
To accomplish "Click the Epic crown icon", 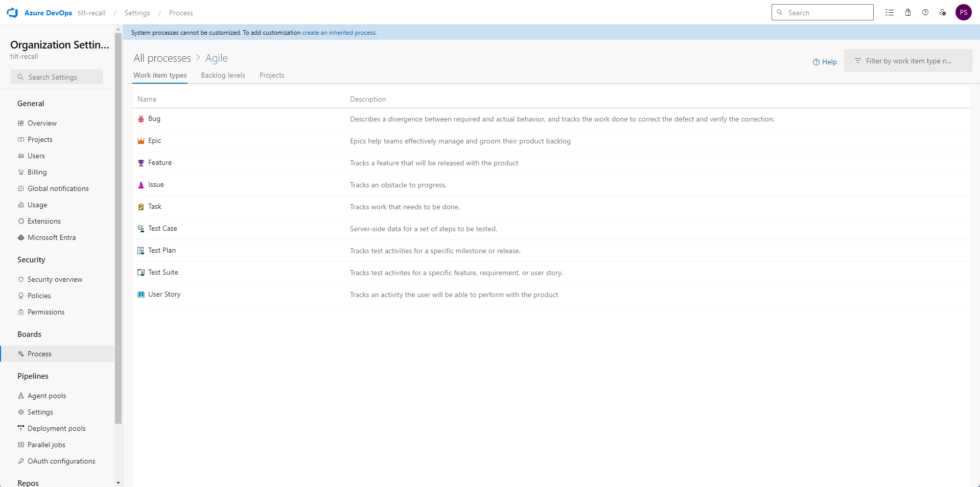I will pyautogui.click(x=141, y=140).
